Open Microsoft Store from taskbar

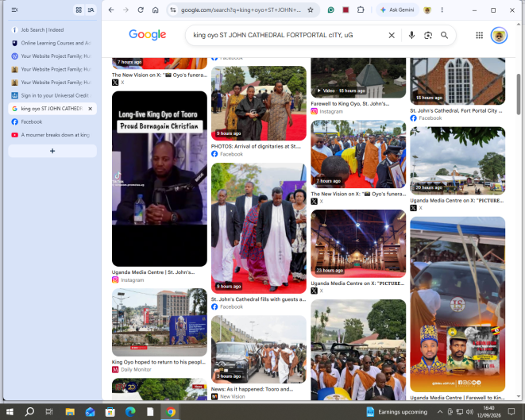[110, 411]
